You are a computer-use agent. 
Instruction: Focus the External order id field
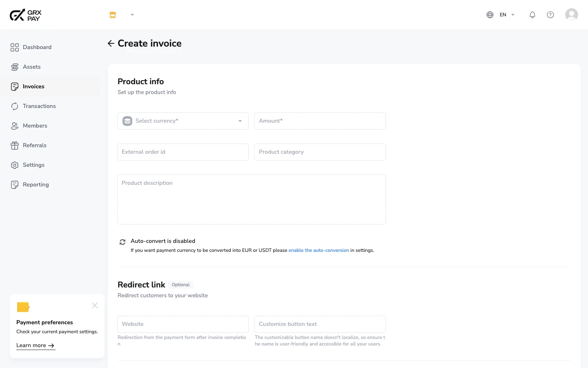(183, 152)
